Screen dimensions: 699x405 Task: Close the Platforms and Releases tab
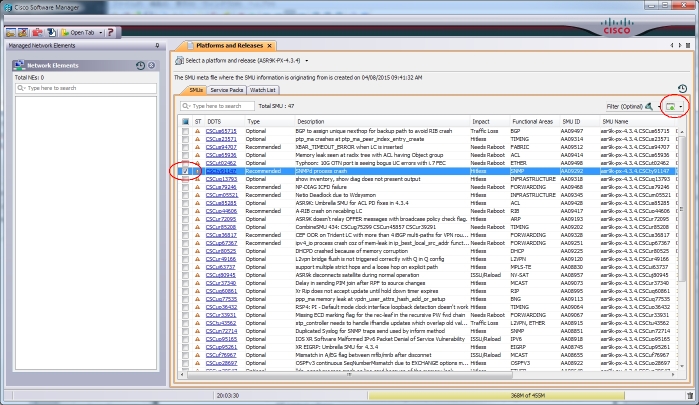[x=269, y=46]
